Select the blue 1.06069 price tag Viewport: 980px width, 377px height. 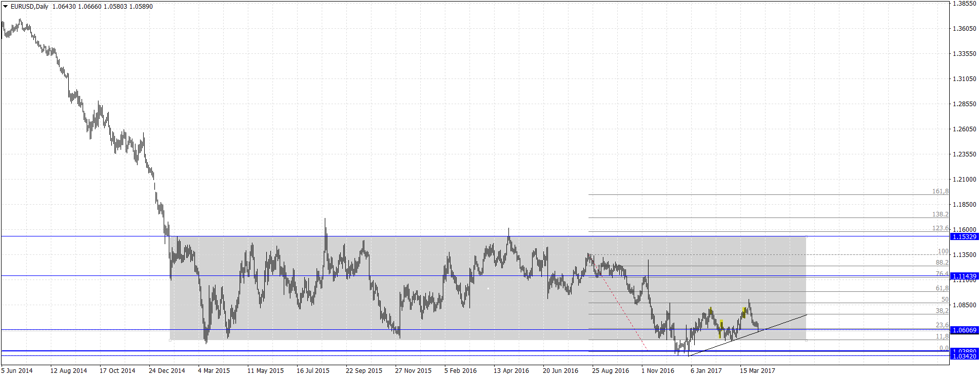coord(964,330)
